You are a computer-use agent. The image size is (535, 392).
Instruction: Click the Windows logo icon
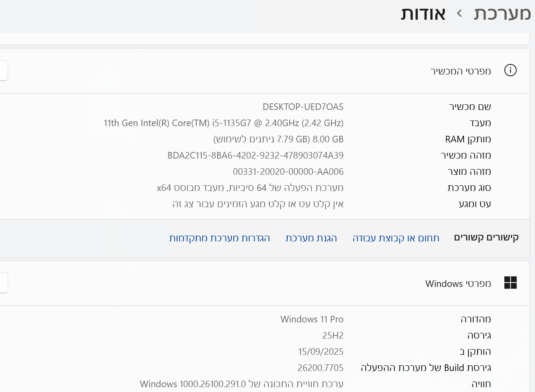(x=510, y=283)
